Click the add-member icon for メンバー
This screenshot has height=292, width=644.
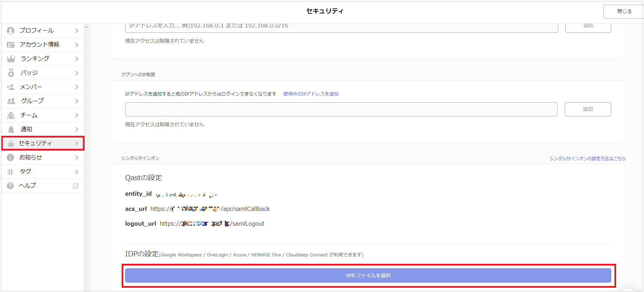[x=11, y=87]
